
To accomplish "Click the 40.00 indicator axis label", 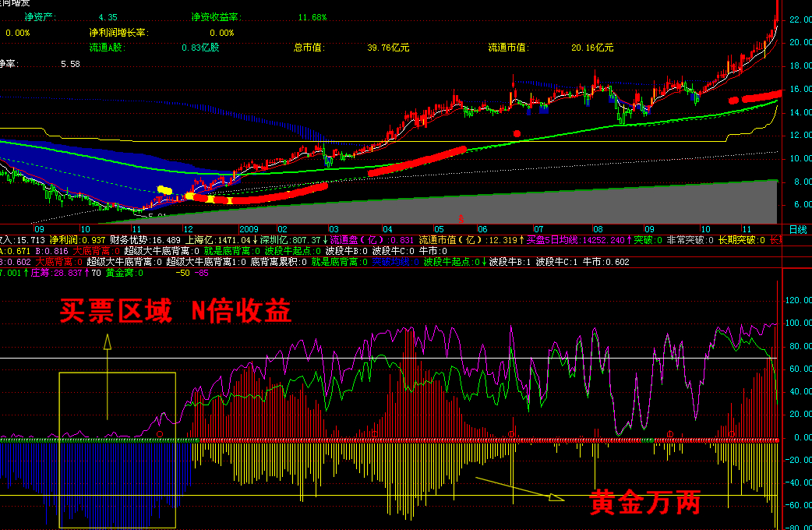I will click(x=800, y=392).
